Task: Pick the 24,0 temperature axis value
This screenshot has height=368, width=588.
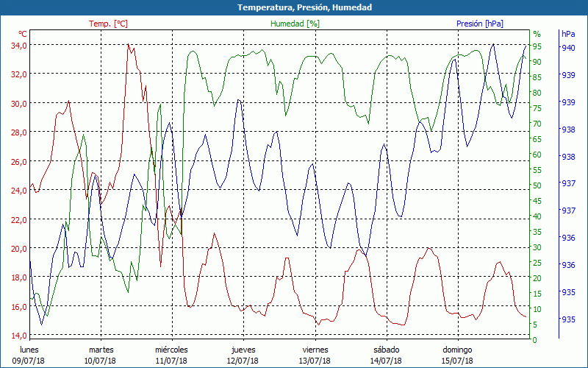Action: tap(19, 191)
